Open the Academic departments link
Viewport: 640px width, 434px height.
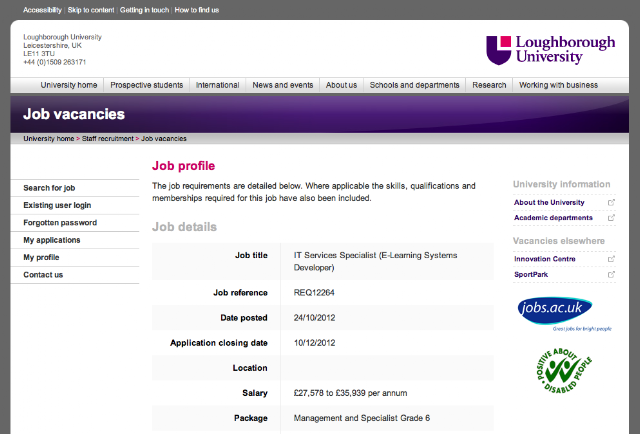553,218
